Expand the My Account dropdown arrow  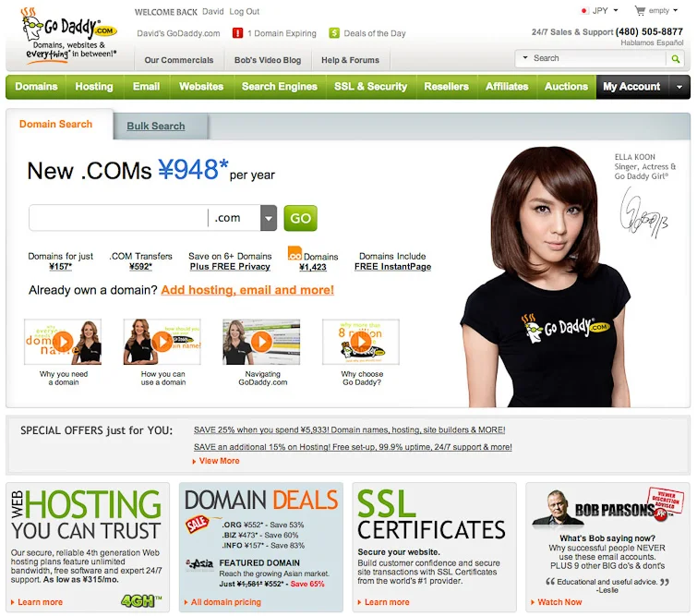pos(679,87)
